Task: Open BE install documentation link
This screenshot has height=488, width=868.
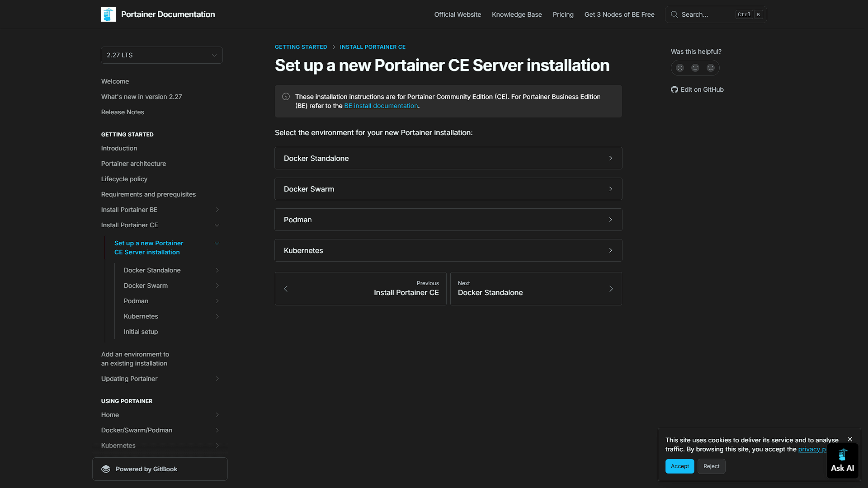Action: click(381, 106)
